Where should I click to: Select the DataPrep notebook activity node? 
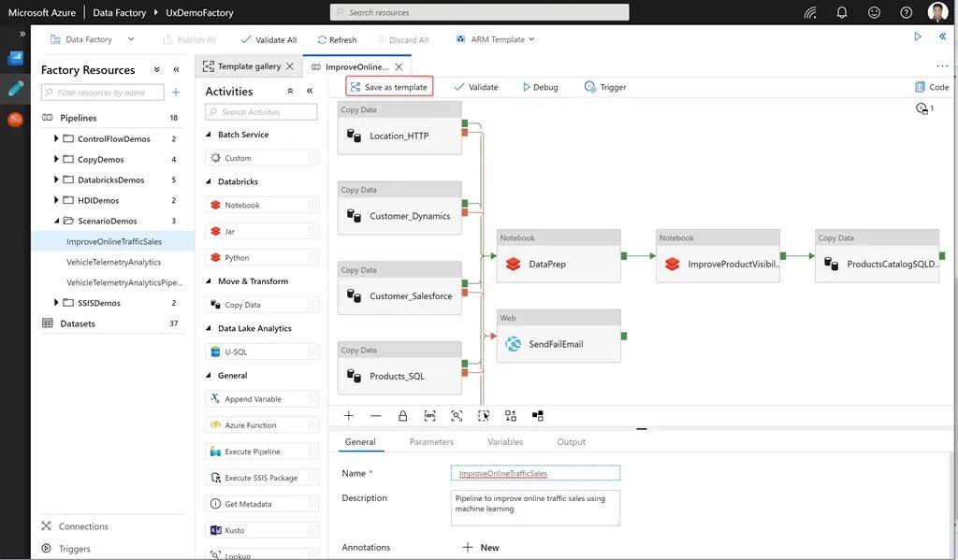(x=559, y=256)
